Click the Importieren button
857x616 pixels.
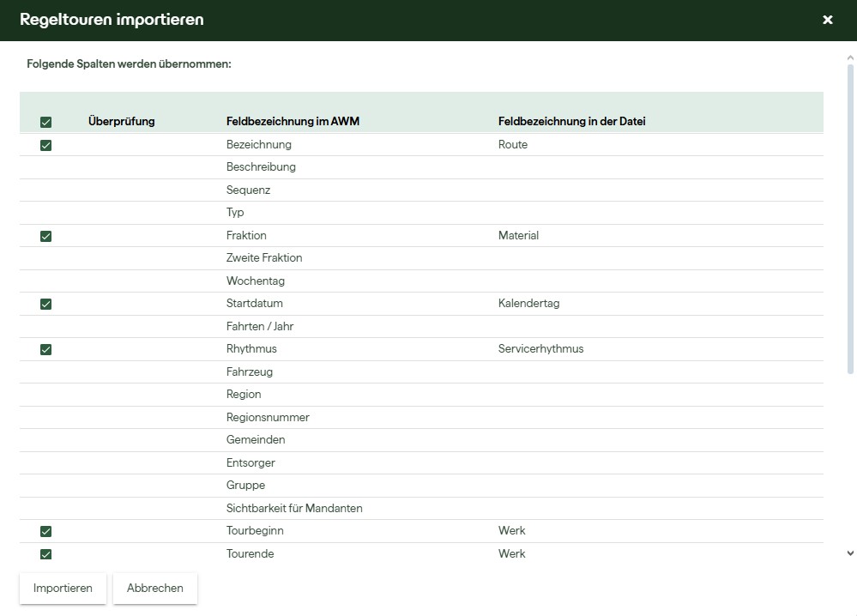click(x=63, y=589)
